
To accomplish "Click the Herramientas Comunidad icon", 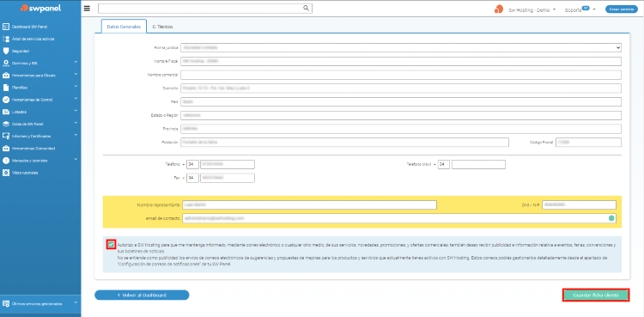I will tap(6, 148).
